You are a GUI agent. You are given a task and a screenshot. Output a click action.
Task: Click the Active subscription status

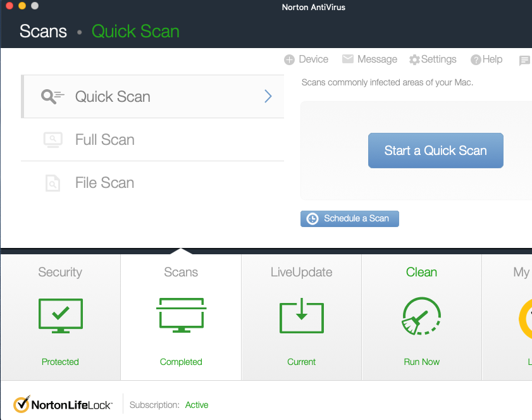click(x=197, y=405)
